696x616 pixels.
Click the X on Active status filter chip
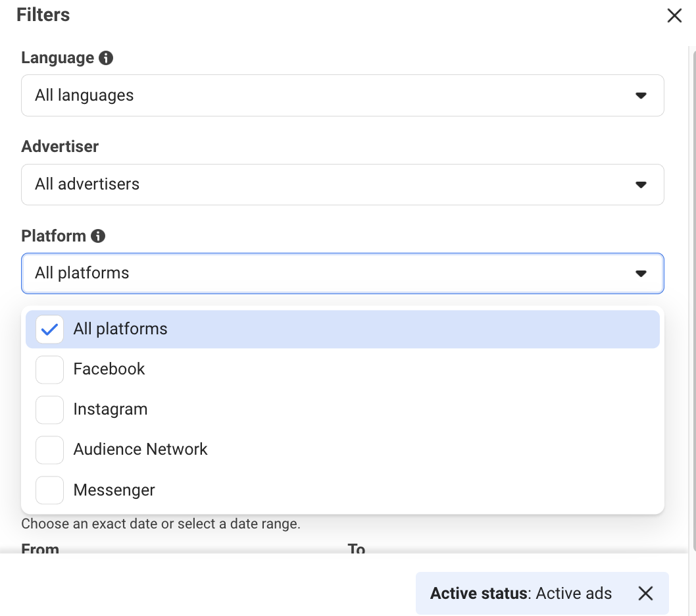pos(645,593)
